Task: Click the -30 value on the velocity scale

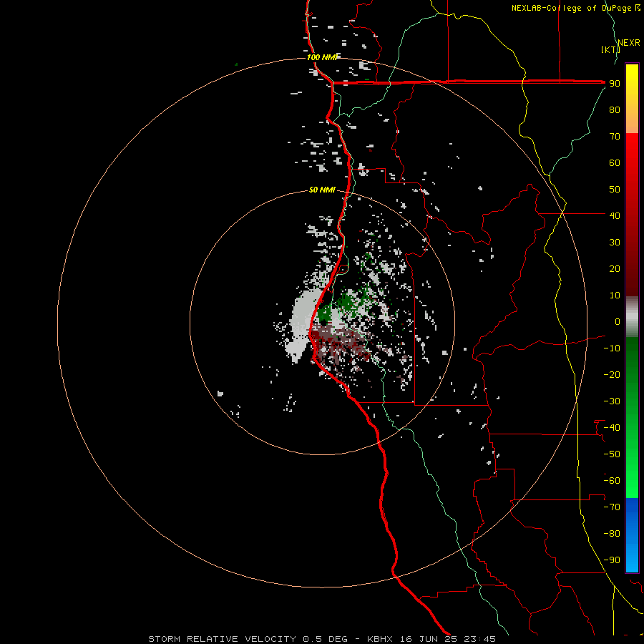Action: 612,401
